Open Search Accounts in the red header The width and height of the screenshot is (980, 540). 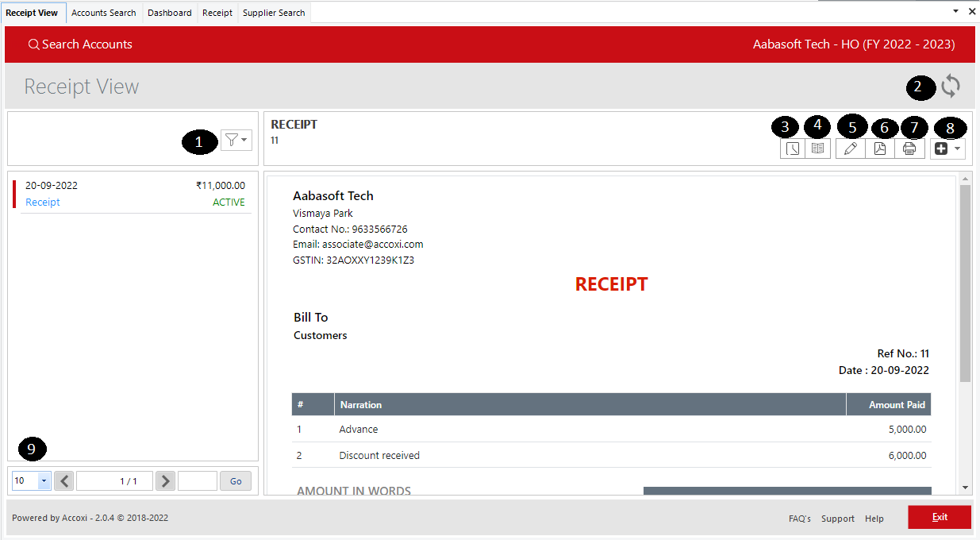pos(80,44)
